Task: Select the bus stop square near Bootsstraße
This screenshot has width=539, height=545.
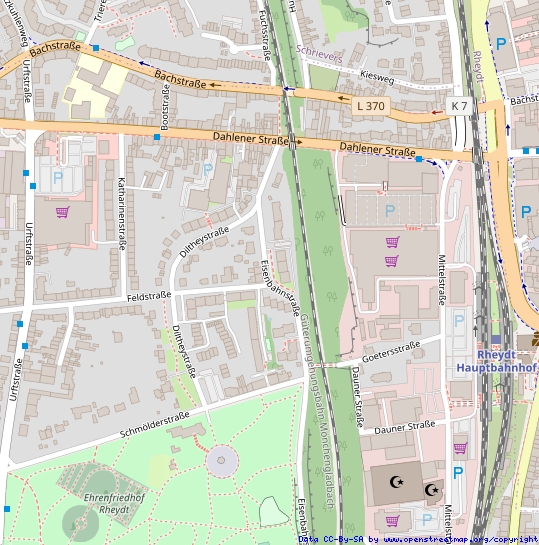Action: 157,137
